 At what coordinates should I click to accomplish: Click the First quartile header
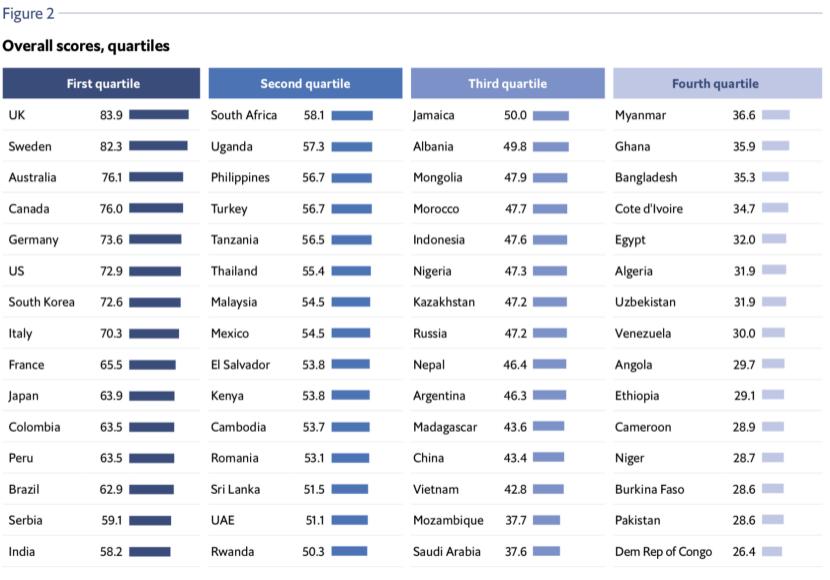(102, 83)
